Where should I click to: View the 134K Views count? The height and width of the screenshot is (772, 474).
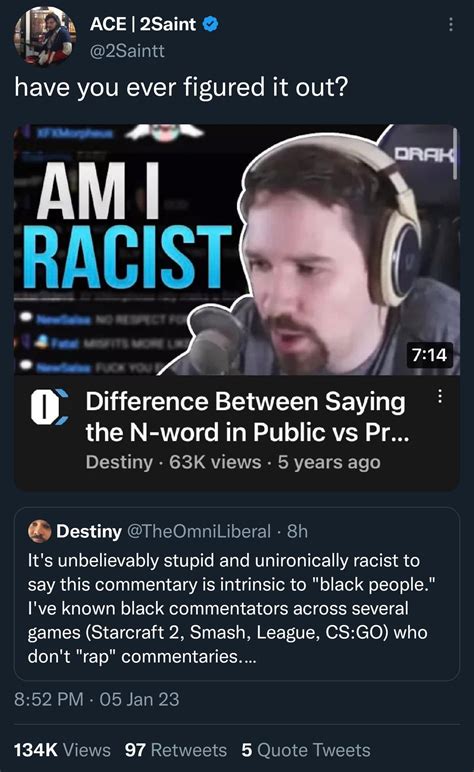pyautogui.click(x=63, y=750)
